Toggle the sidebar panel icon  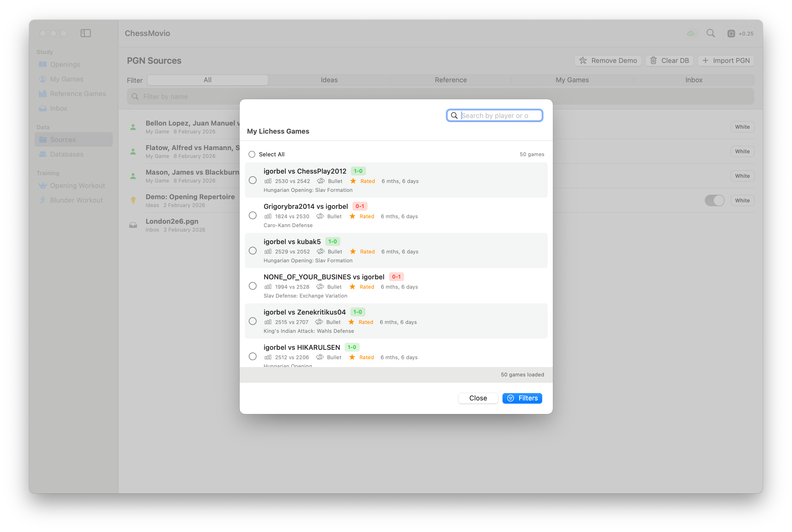85,33
